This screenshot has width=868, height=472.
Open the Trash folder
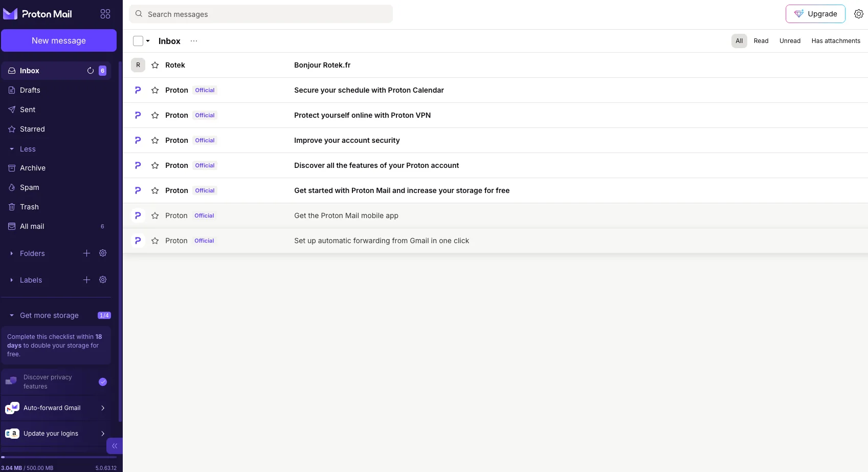coord(56,207)
